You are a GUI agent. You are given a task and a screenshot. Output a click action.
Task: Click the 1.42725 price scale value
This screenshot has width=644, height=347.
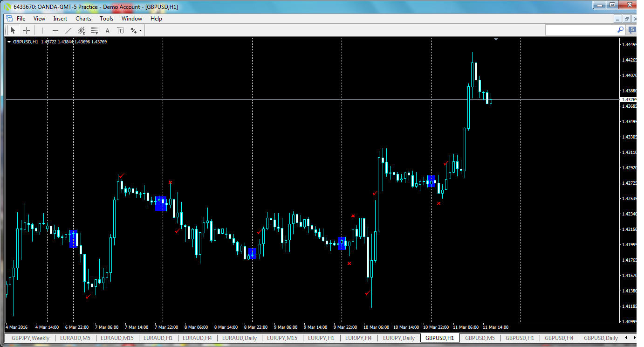click(629, 183)
